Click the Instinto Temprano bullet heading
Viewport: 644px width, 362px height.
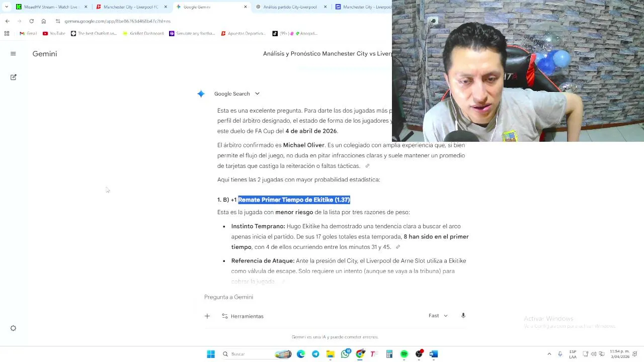(x=258, y=226)
